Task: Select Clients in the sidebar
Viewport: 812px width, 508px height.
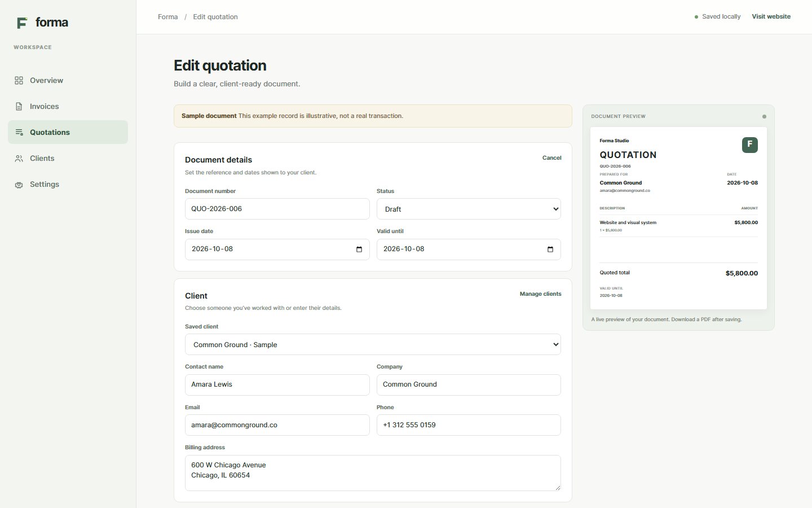Action: [x=68, y=159]
